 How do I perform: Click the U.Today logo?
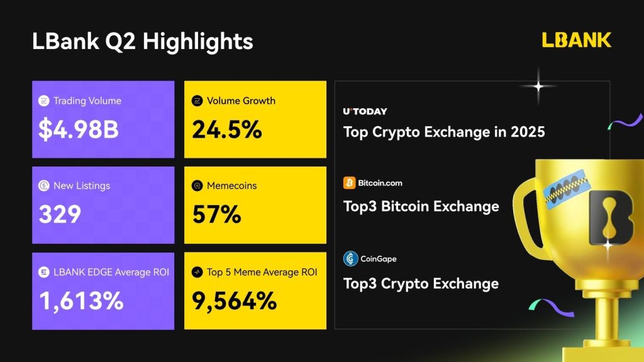[365, 111]
